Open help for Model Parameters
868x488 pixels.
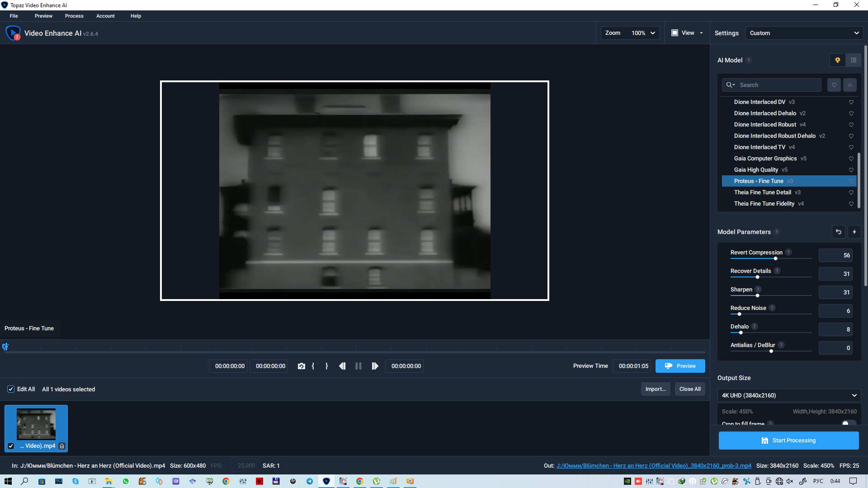(777, 232)
